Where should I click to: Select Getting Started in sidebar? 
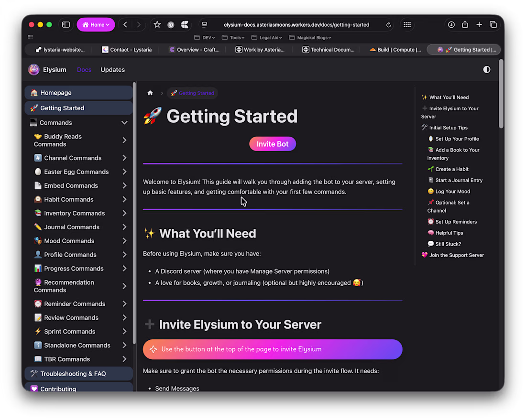pos(78,108)
